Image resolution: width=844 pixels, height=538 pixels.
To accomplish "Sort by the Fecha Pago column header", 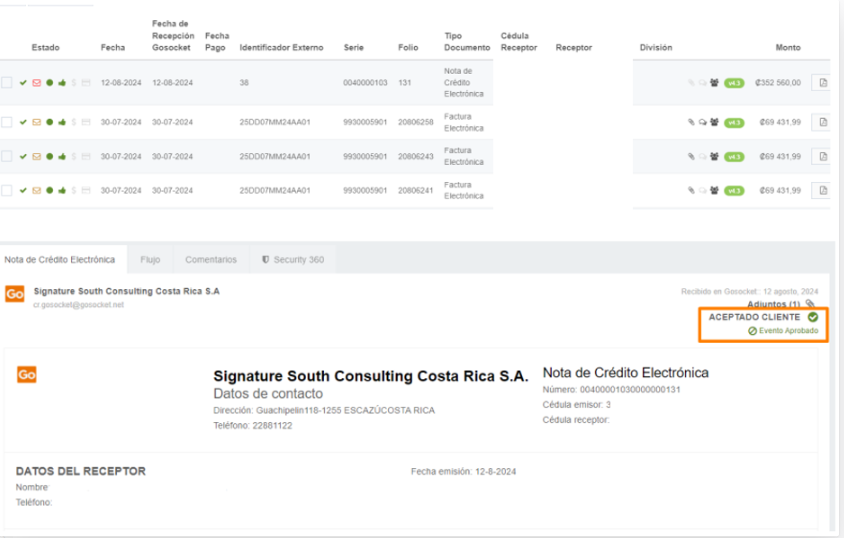I will 217,41.
